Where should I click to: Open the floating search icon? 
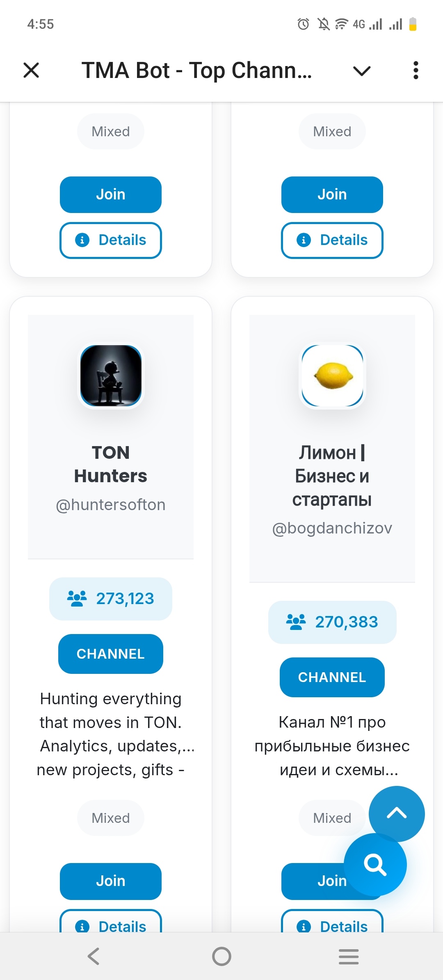point(376,864)
